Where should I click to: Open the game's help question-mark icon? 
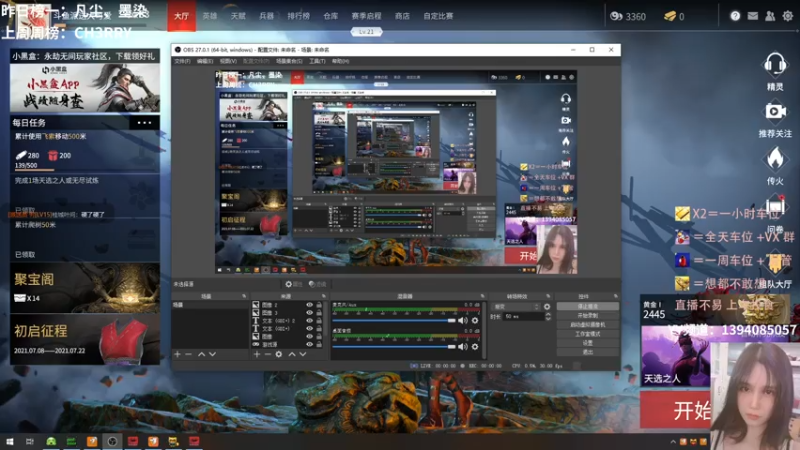pos(735,16)
